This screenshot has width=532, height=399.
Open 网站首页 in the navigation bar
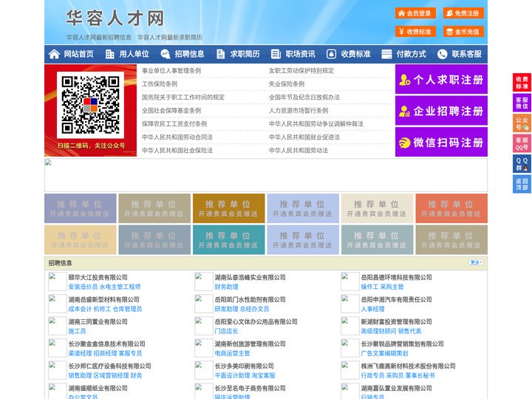(x=78, y=54)
